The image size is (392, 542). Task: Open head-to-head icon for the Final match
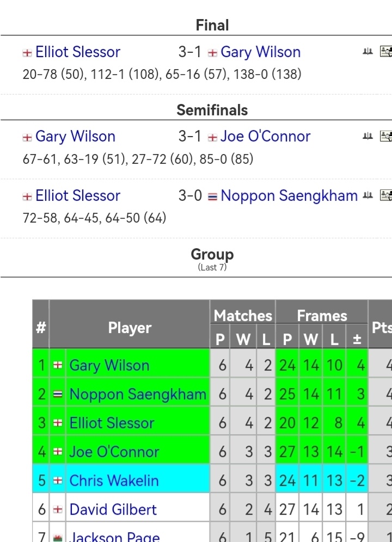pyautogui.click(x=367, y=52)
